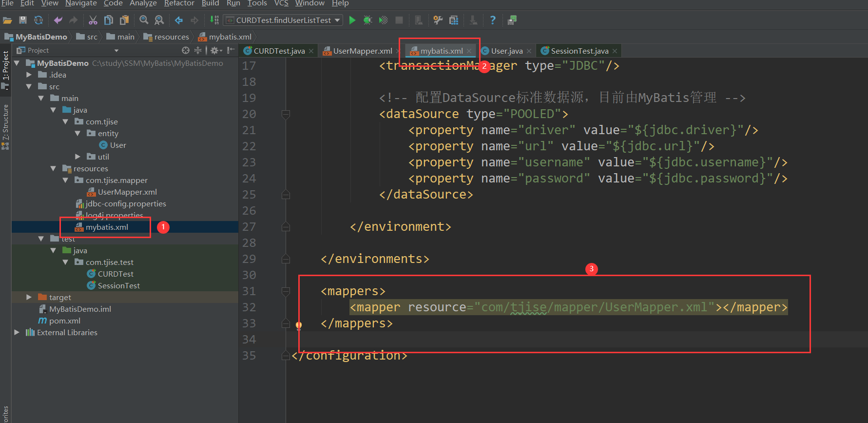
Task: Select pom.xml in project tree
Action: click(59, 321)
